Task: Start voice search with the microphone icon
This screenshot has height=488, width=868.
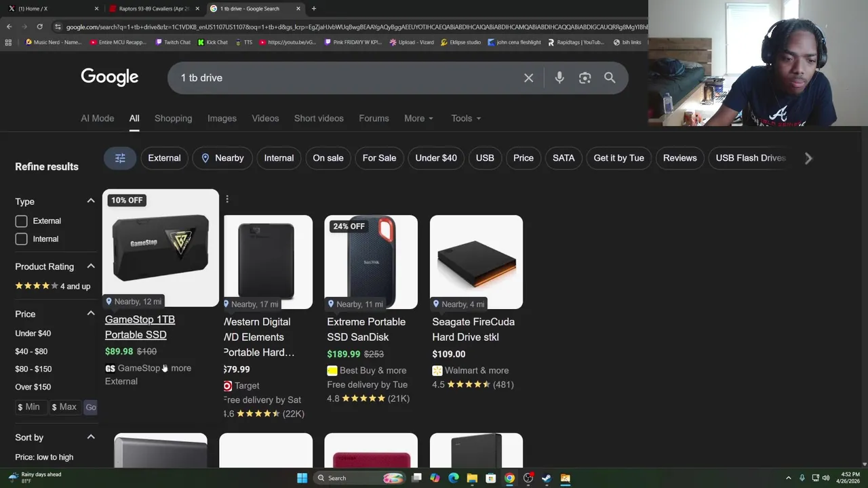Action: tap(559, 78)
